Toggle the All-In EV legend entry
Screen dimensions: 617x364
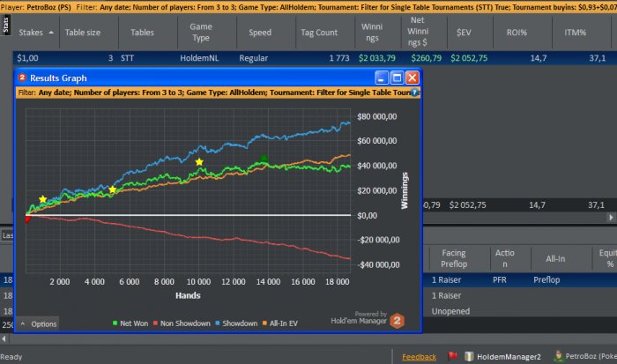280,323
